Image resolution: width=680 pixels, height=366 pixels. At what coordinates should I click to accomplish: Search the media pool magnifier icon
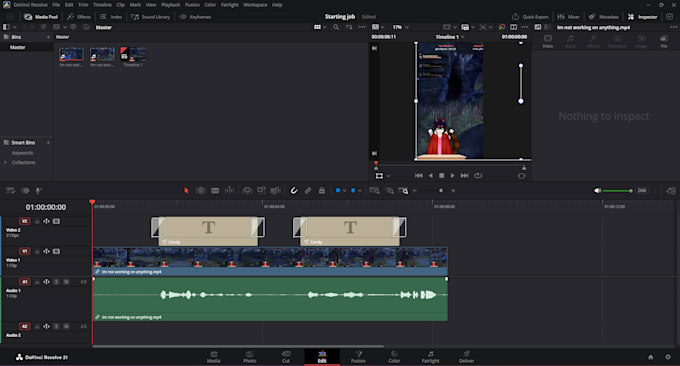336,27
